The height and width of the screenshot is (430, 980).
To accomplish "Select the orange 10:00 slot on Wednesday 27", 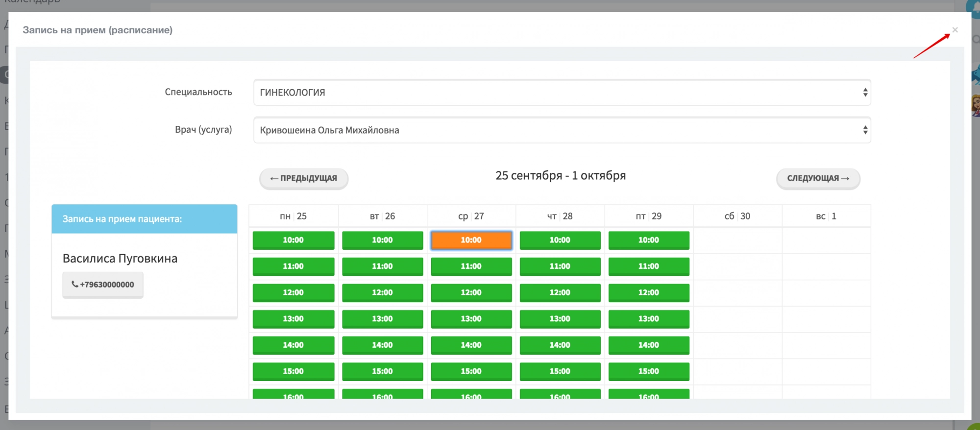I will click(x=471, y=240).
